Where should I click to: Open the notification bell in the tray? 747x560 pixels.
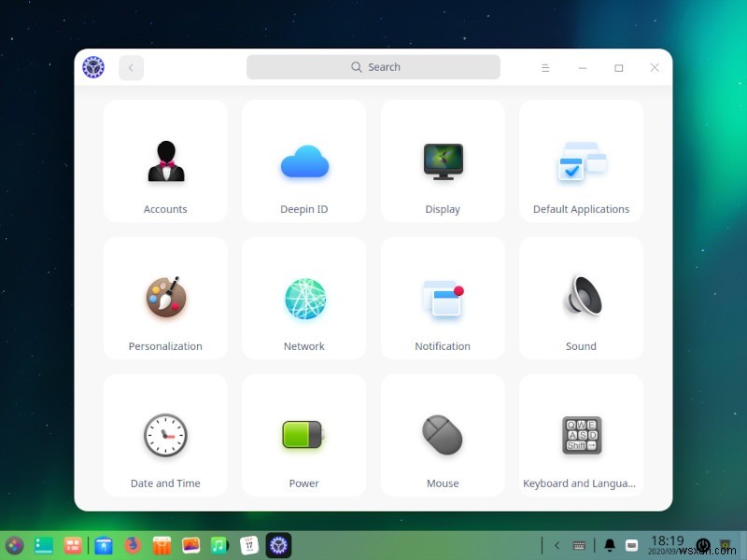610,545
